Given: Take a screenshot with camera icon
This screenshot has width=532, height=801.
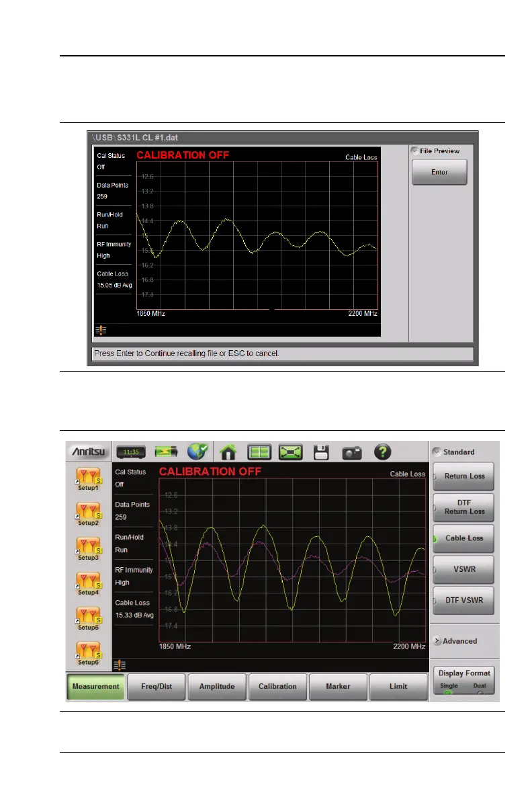Looking at the screenshot, I should (352, 453).
